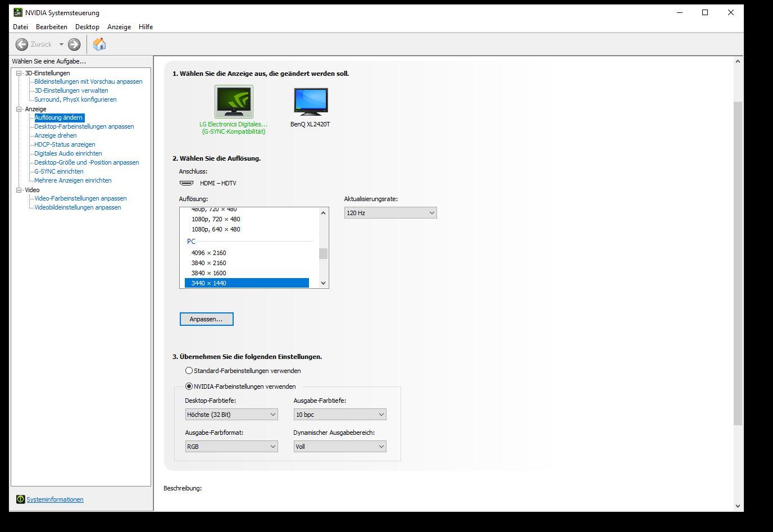The height and width of the screenshot is (532, 773).
Task: Open Surround, PhysX konfigurieren
Action: (x=75, y=99)
